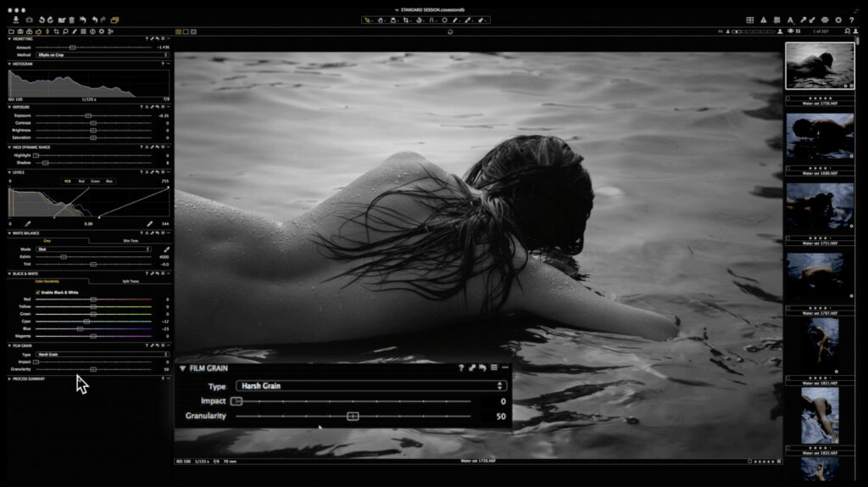
Task: Select the Green channel in Levels
Action: pyautogui.click(x=95, y=182)
